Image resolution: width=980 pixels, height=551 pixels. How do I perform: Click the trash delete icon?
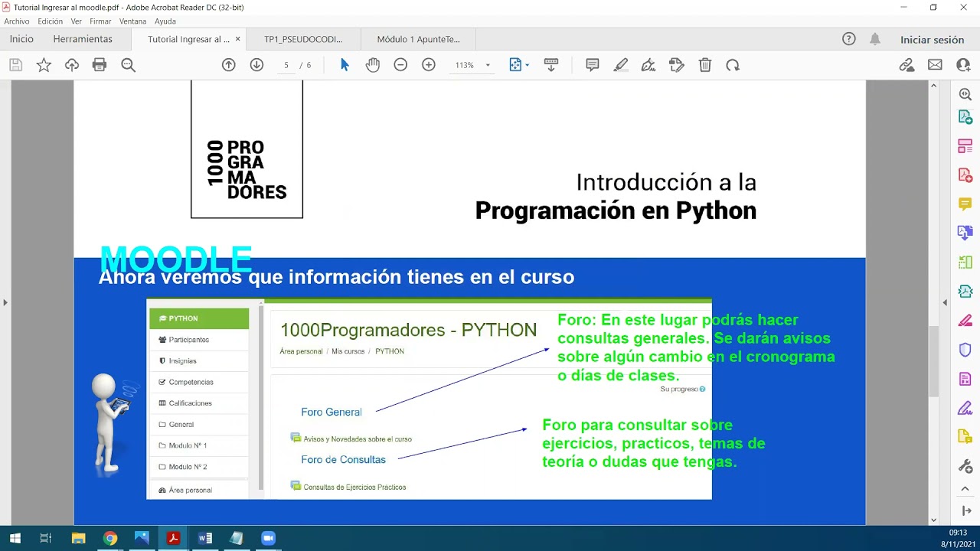(x=705, y=65)
